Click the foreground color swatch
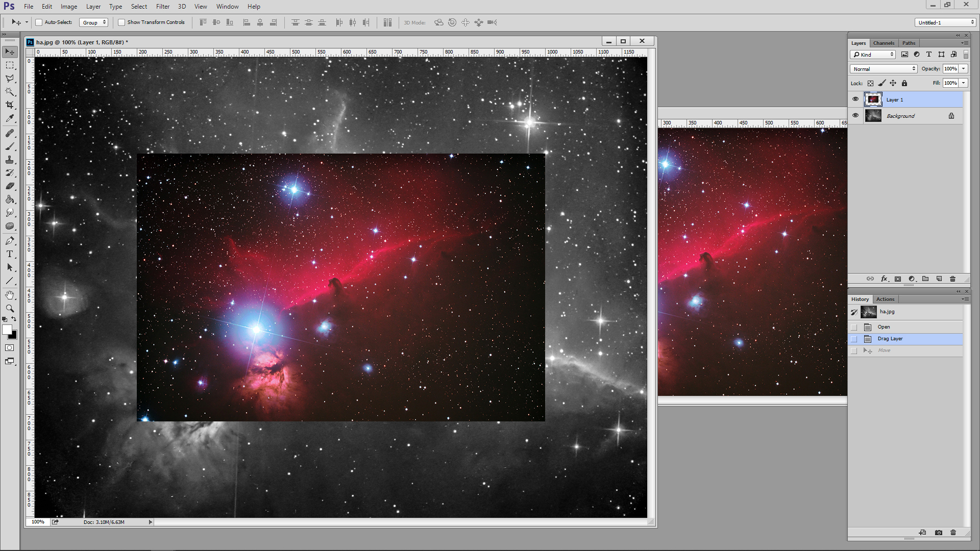The width and height of the screenshot is (980, 551). [7, 330]
